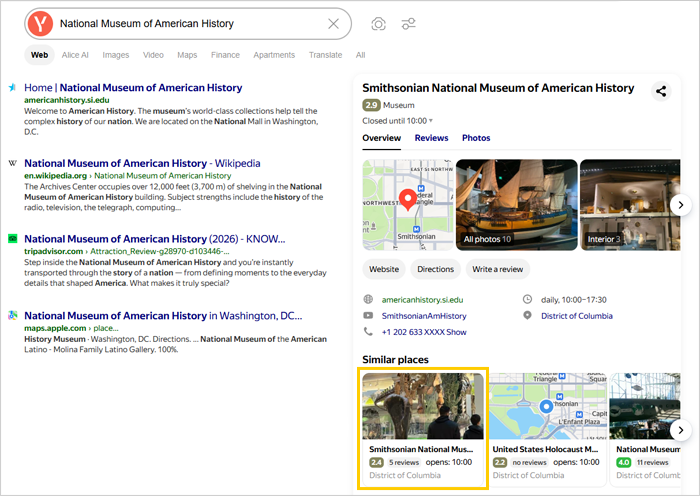This screenshot has width=700, height=496.
Task: Open 'Smithsonian National Mus...' similar place photo
Action: [x=423, y=406]
